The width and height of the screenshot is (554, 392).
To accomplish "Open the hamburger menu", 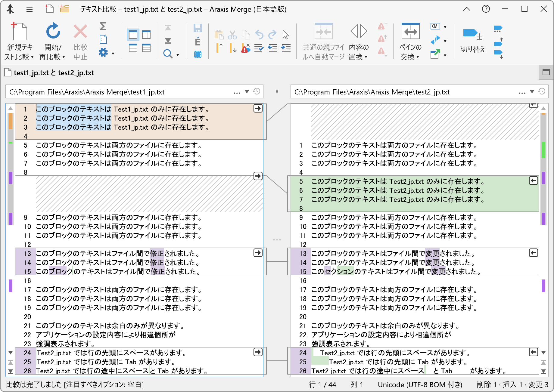I will coord(30,9).
